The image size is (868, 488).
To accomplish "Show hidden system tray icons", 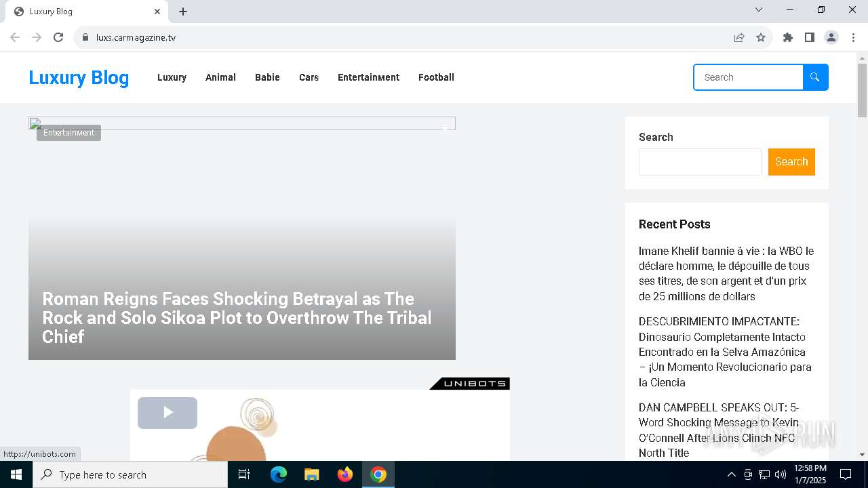I will tap(731, 474).
